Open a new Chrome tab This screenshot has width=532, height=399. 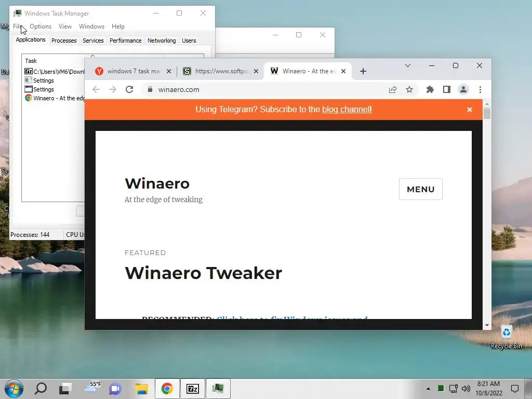tap(363, 71)
